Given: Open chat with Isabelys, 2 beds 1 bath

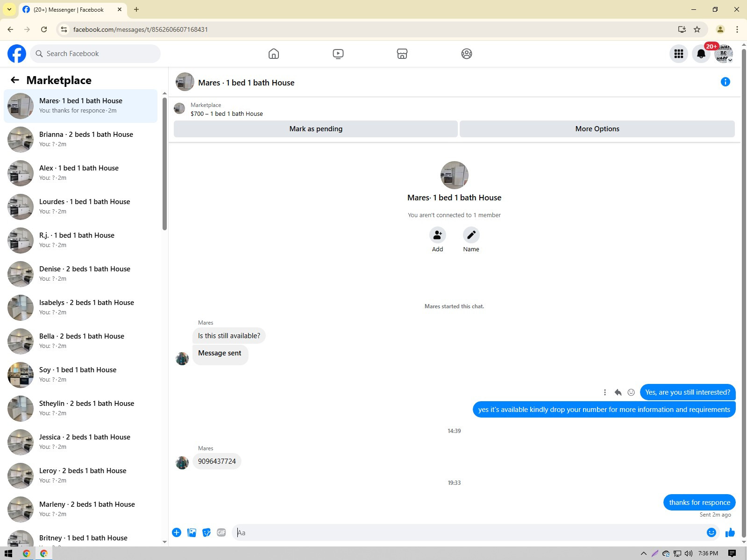Looking at the screenshot, I should [x=81, y=308].
